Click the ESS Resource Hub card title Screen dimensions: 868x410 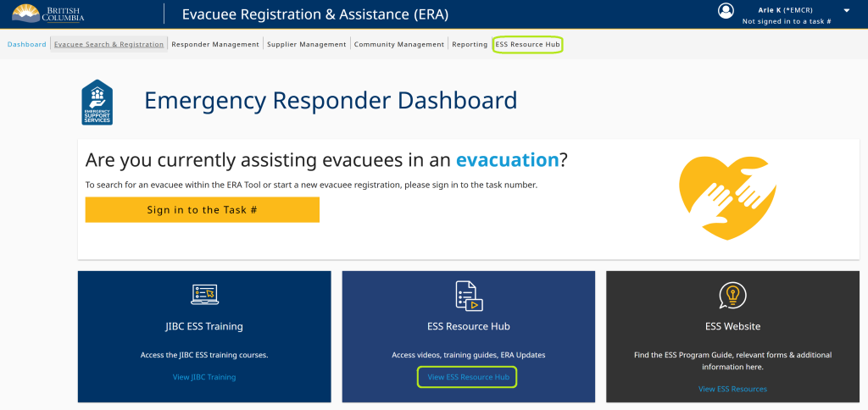pos(468,326)
